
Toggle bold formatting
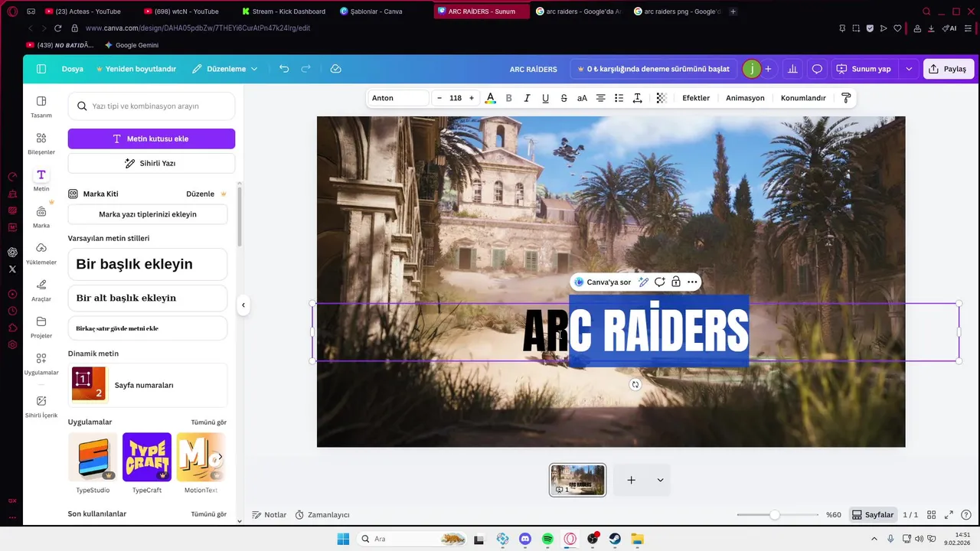(508, 98)
